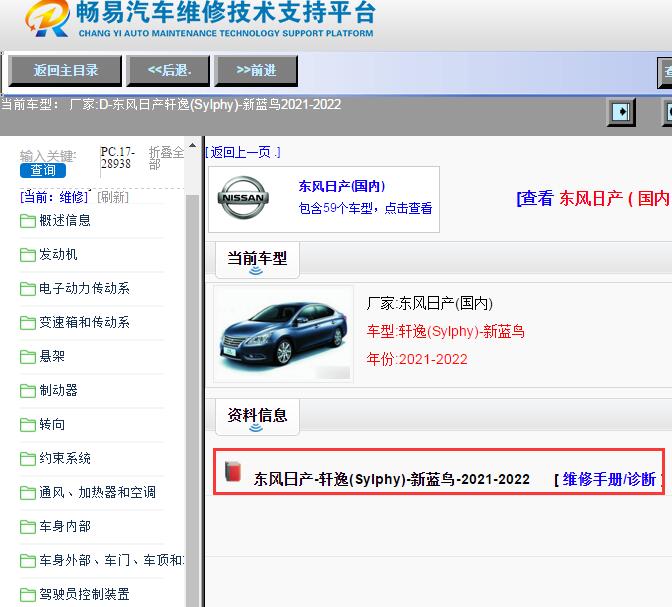672x607 pixels.
Task: Click the blue 查询 search button
Action: pyautogui.click(x=43, y=170)
